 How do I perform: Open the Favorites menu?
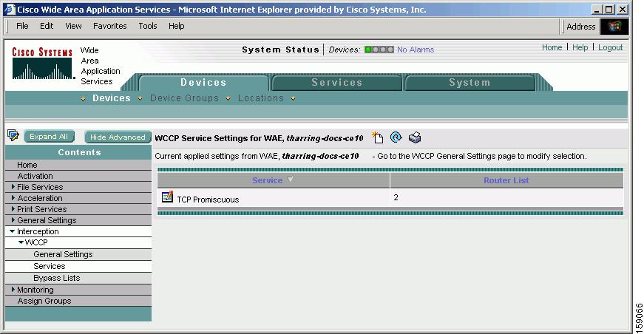coord(109,26)
